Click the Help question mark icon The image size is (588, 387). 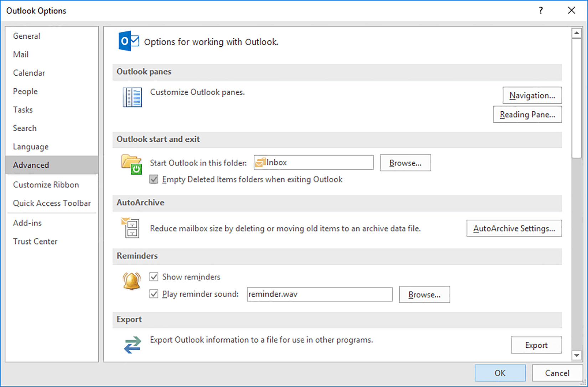tap(541, 11)
